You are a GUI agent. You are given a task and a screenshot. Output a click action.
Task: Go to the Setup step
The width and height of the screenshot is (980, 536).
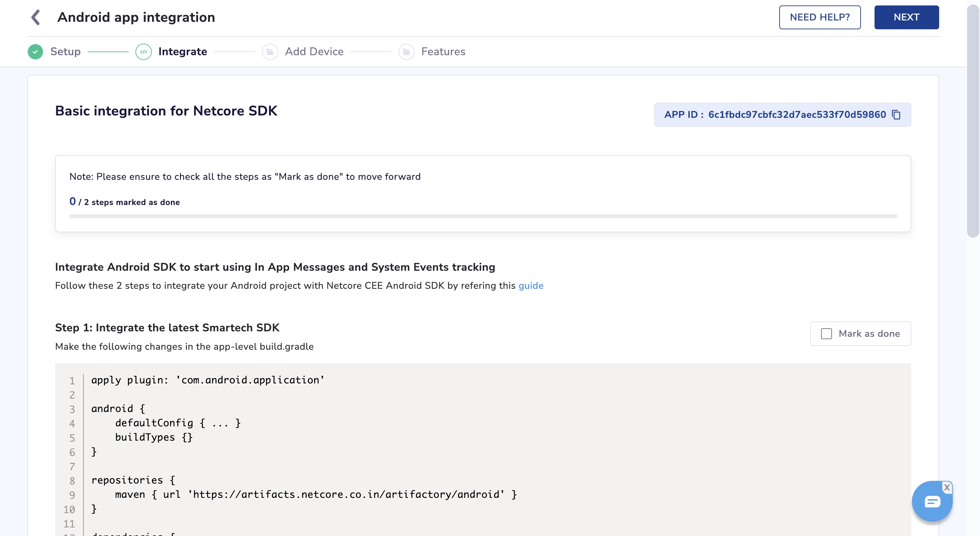[65, 52]
